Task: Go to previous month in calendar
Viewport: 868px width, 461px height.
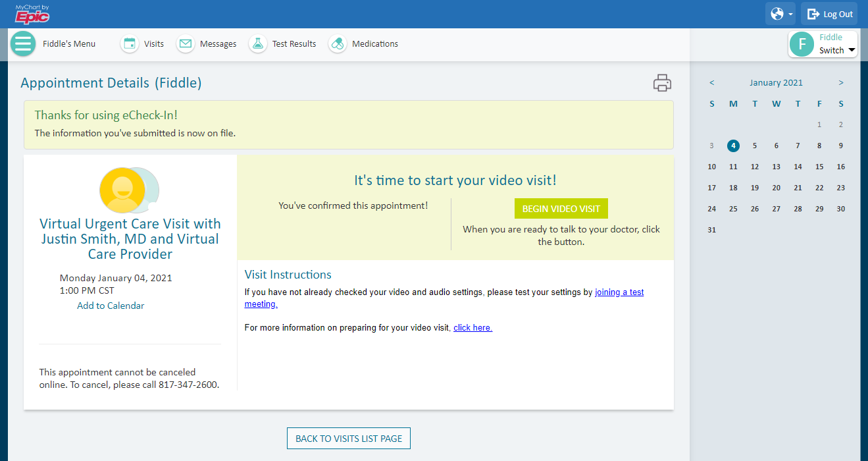Action: (x=711, y=83)
